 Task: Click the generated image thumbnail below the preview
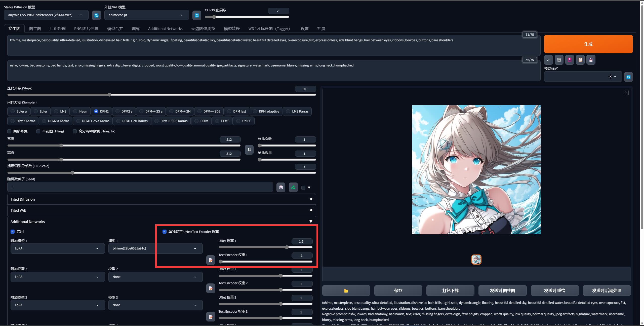[476, 259]
